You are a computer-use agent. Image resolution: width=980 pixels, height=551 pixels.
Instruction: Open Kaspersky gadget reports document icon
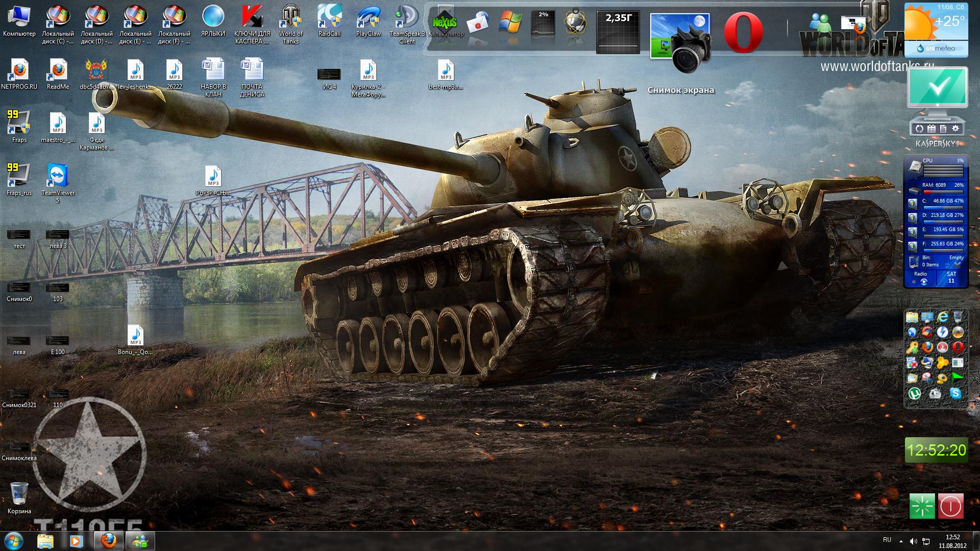tap(943, 129)
